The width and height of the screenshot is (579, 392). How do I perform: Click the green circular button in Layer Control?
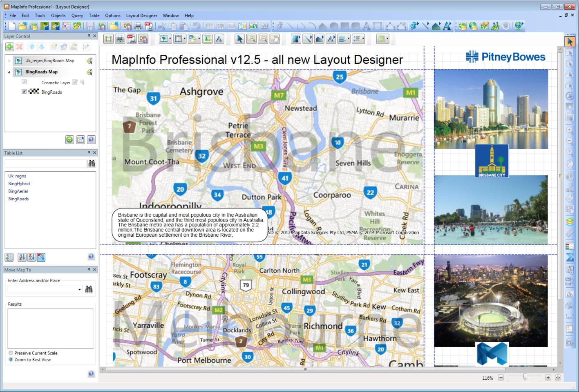[x=69, y=140]
